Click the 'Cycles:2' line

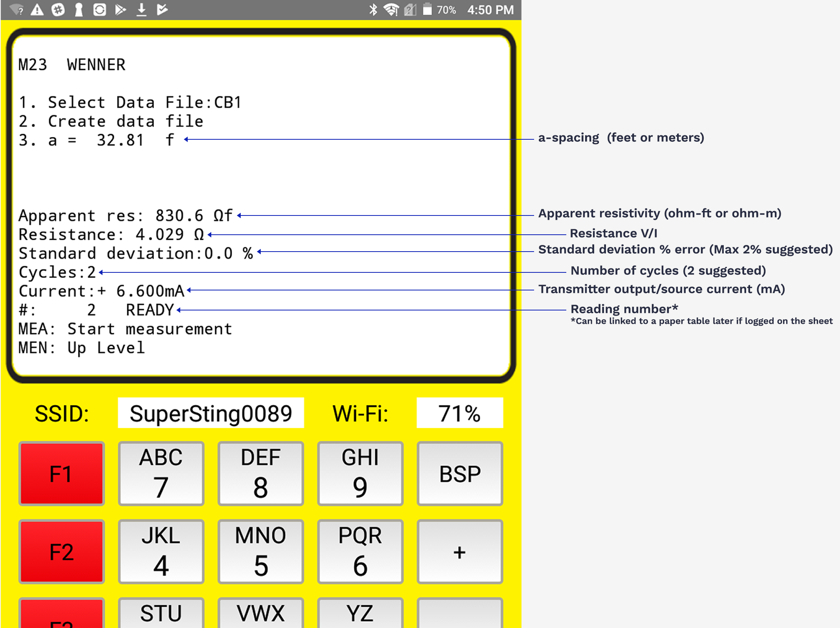[57, 272]
